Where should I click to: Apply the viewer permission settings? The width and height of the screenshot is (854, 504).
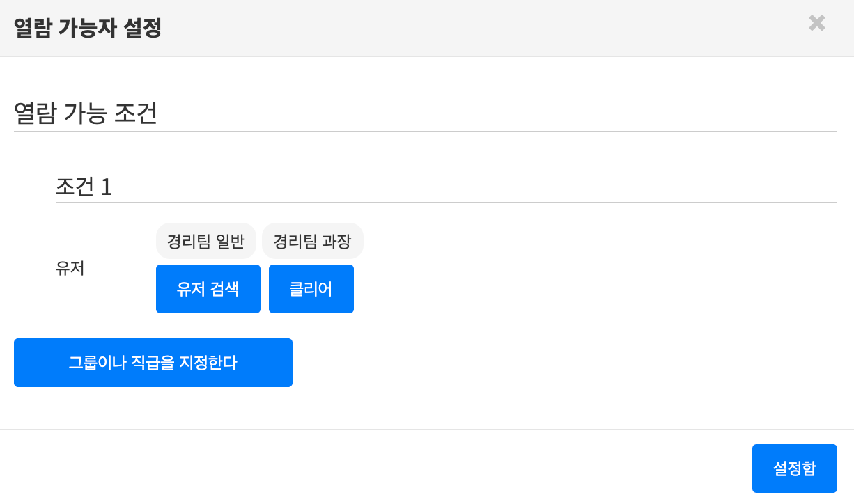(794, 468)
